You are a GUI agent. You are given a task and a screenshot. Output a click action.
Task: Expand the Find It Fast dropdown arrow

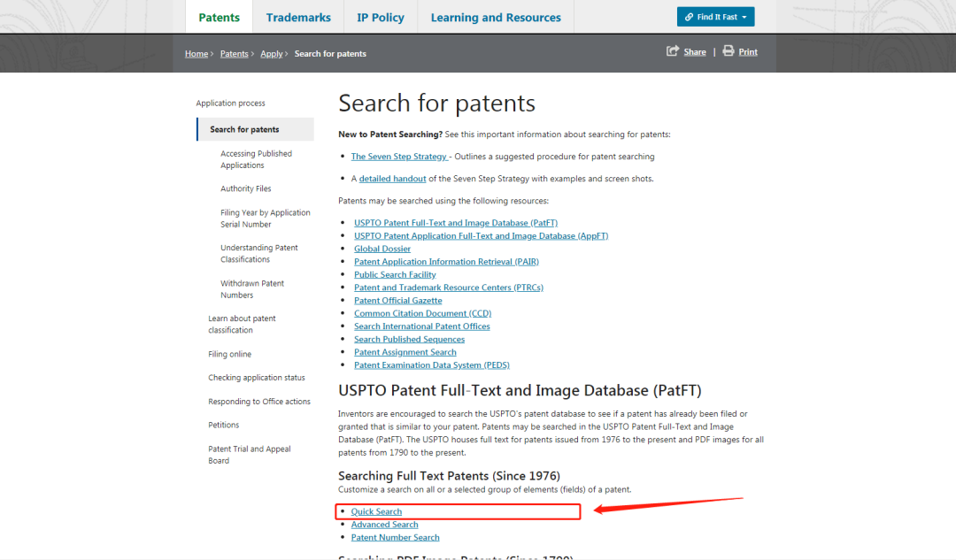pos(744,18)
